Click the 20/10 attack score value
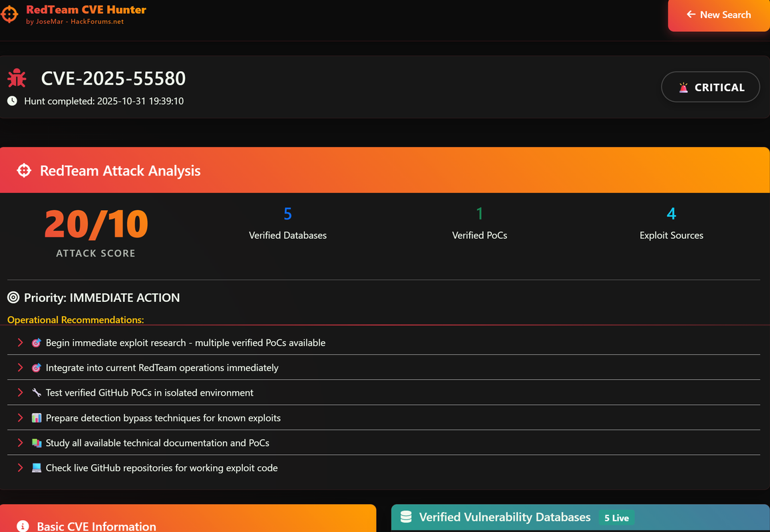The image size is (770, 532). click(x=96, y=224)
